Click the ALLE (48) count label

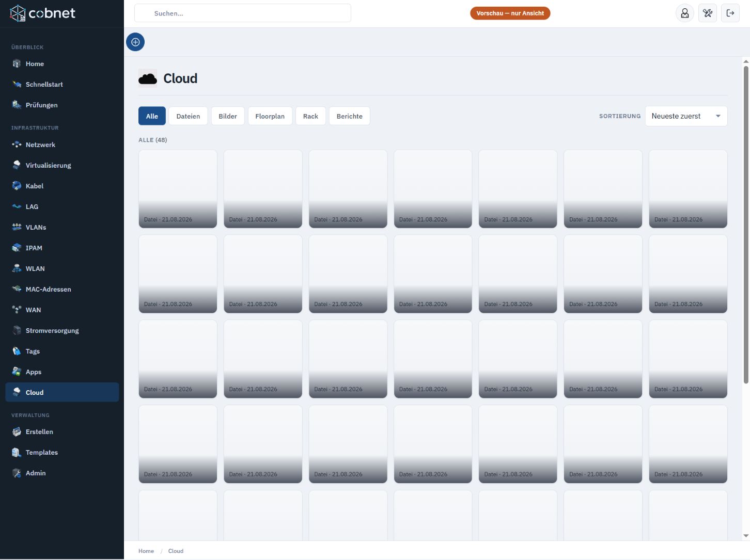pyautogui.click(x=153, y=140)
